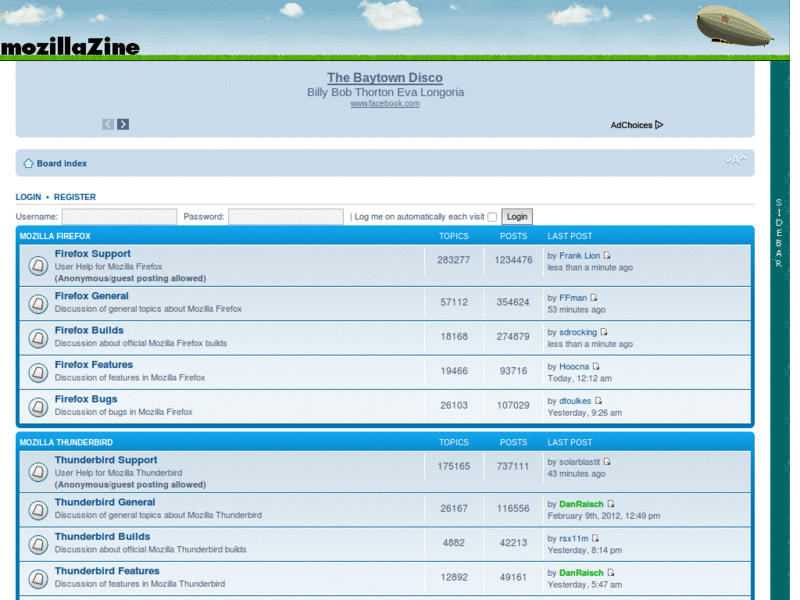800x600 pixels.
Task: Click the Firefox Builds forum status icon
Action: [x=38, y=338]
